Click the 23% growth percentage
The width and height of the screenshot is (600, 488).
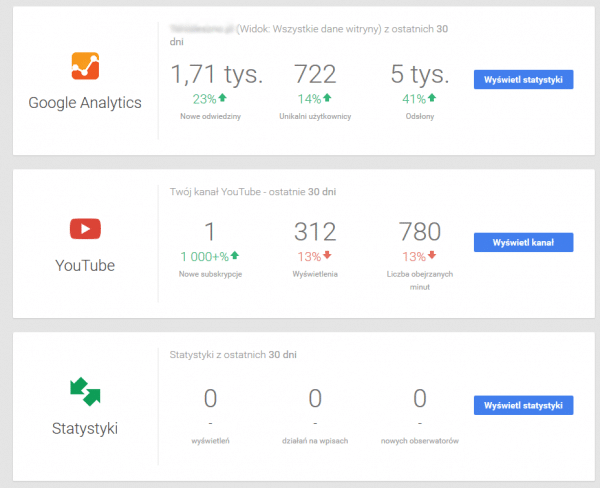204,99
